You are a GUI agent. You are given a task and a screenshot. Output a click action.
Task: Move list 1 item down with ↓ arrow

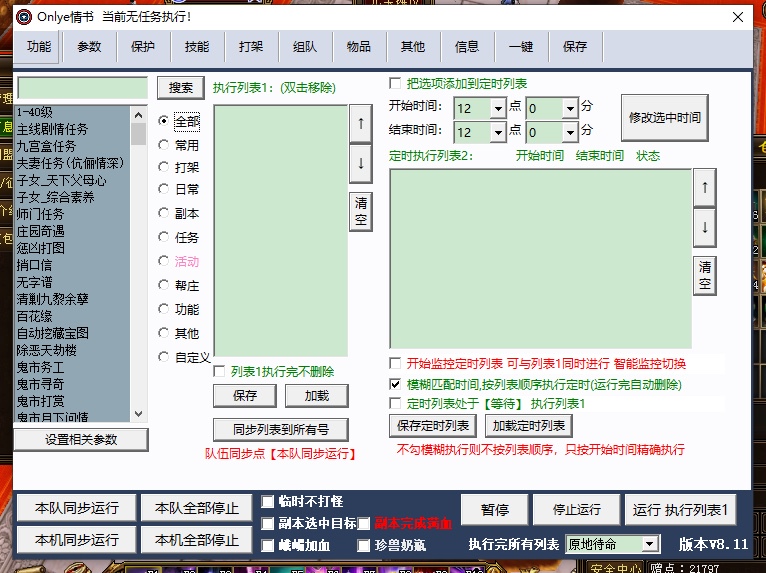(x=361, y=163)
